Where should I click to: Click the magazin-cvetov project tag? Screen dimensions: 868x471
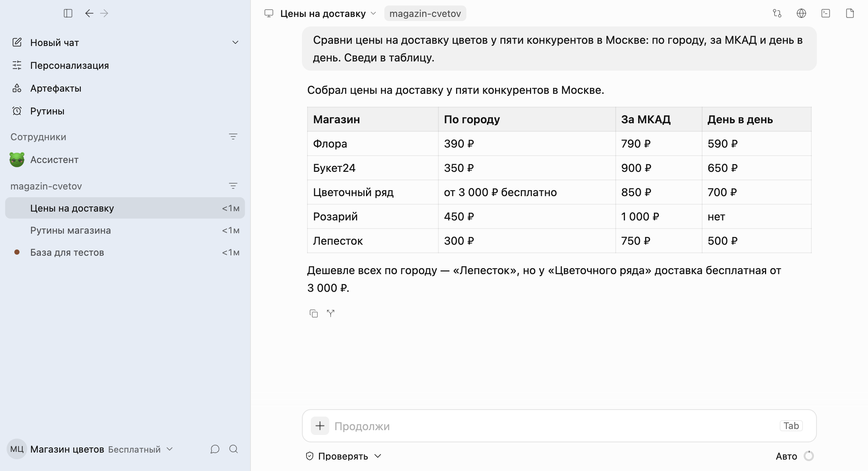coord(425,14)
